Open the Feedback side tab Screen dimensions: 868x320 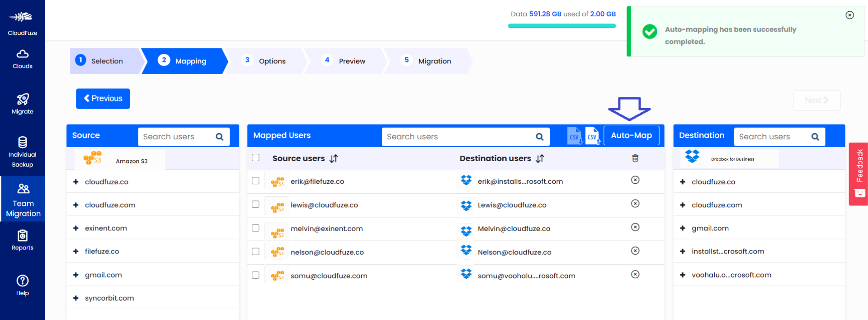click(859, 174)
